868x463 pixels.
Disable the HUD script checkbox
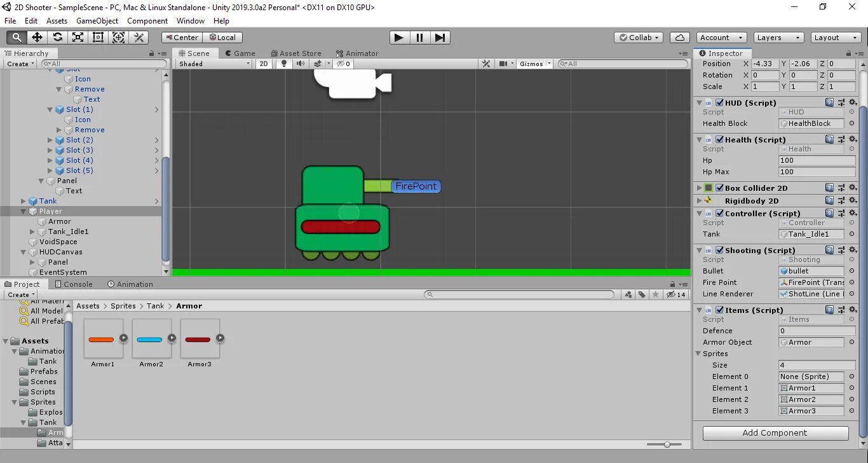pos(720,102)
